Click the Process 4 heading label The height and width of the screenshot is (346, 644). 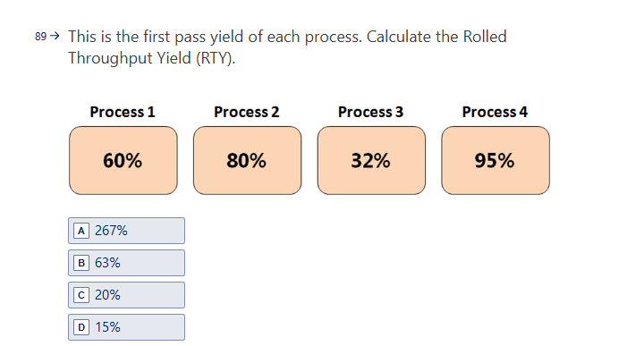[495, 112]
